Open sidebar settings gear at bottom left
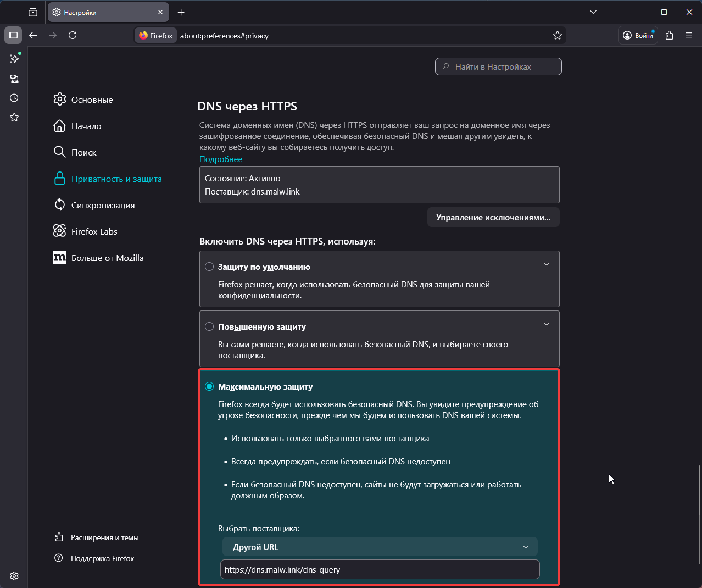This screenshot has width=702, height=588. click(14, 575)
